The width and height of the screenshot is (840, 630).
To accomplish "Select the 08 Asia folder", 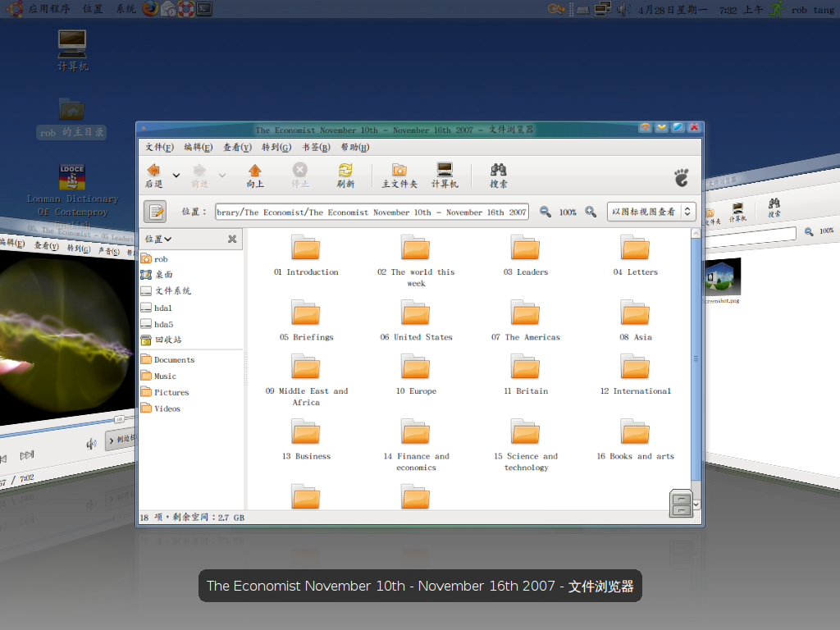I will 636,321.
